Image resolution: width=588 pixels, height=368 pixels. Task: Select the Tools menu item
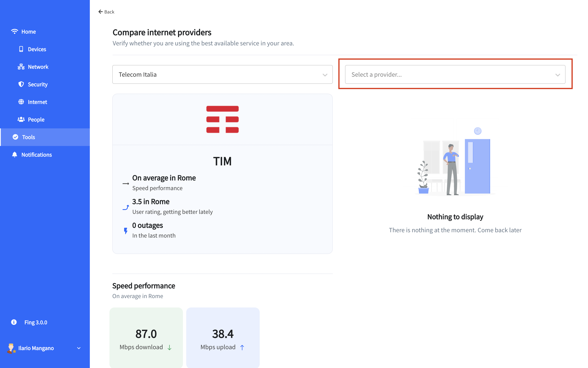45,137
